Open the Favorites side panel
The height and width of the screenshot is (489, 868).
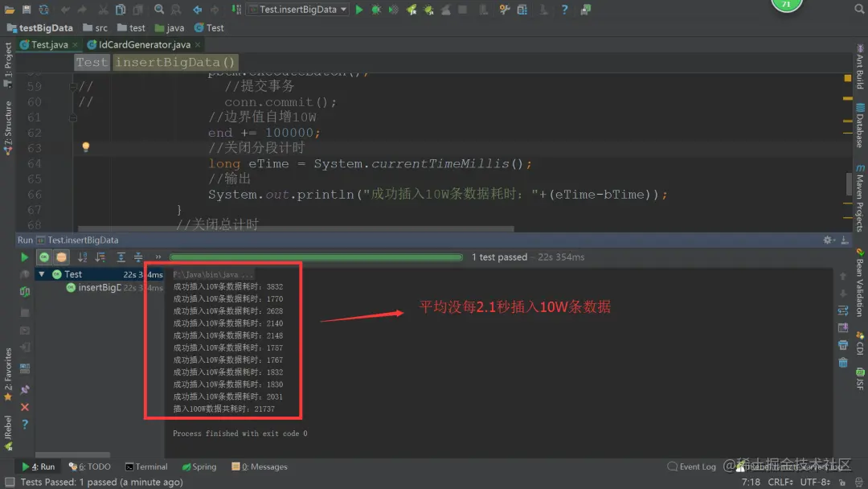[8, 374]
